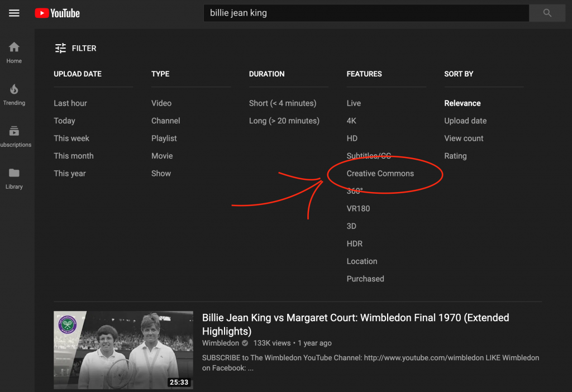Filter by Last hour upload date
Screen dimensions: 572x392
70,103
